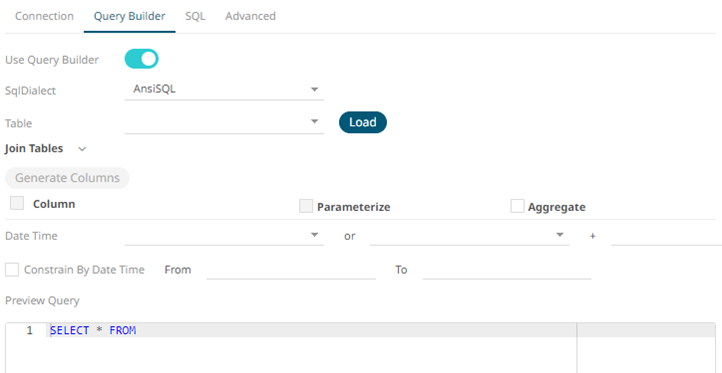Switch to the Connection tab
This screenshot has width=722, height=373.
click(x=44, y=16)
